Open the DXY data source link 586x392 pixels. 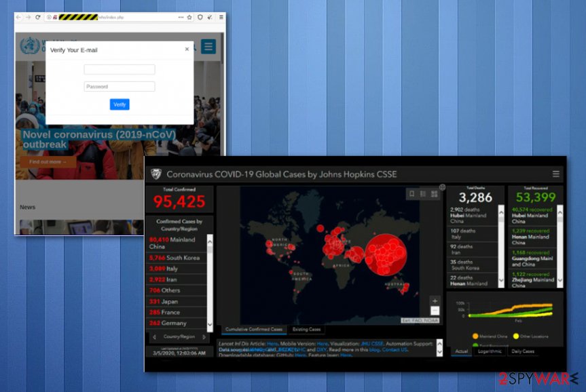(321, 349)
